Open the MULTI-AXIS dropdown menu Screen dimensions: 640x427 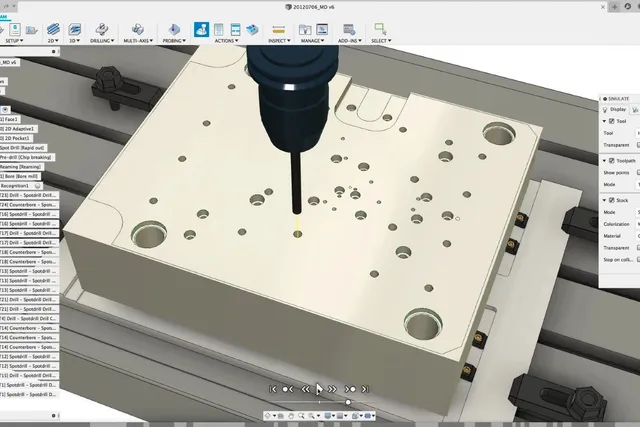pos(138,41)
